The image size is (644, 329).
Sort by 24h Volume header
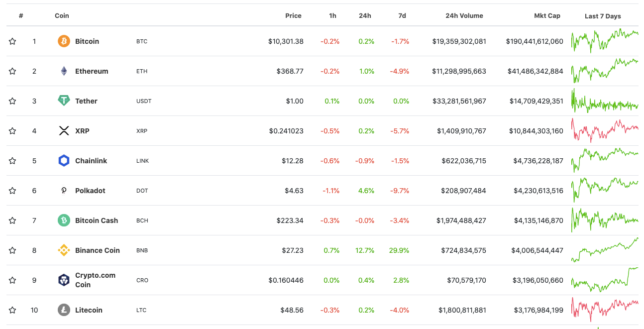click(x=464, y=15)
